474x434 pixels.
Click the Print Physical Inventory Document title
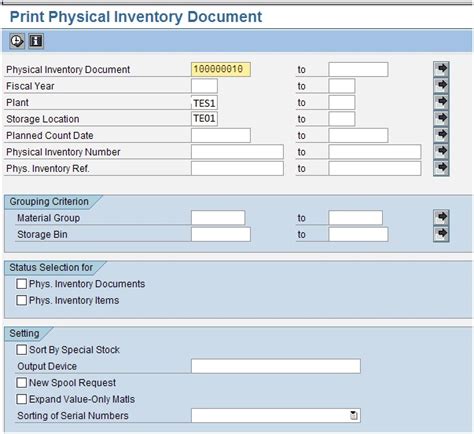click(x=136, y=17)
